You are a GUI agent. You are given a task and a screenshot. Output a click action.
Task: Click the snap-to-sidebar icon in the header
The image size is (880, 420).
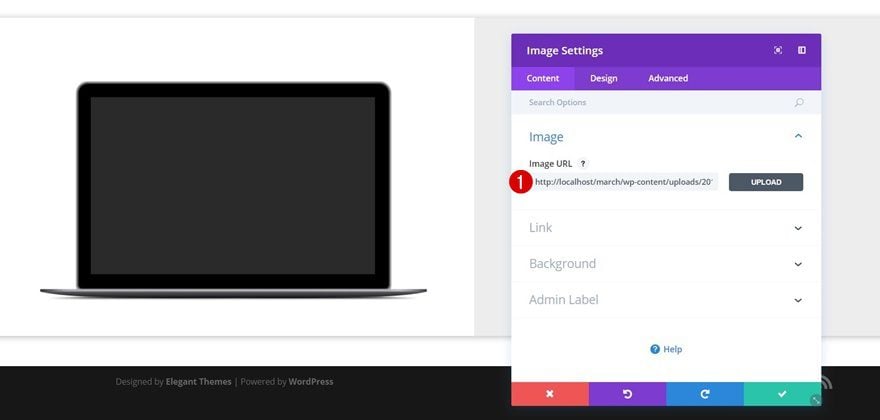802,51
